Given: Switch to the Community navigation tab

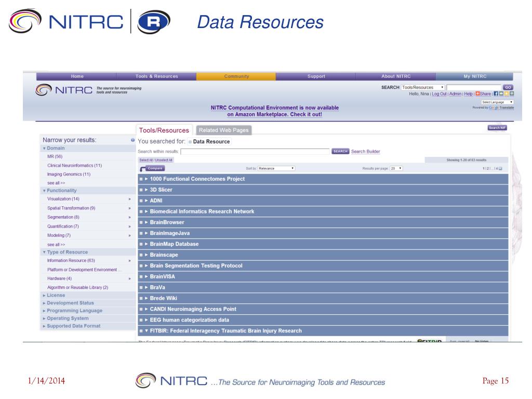Looking at the screenshot, I should click(236, 76).
